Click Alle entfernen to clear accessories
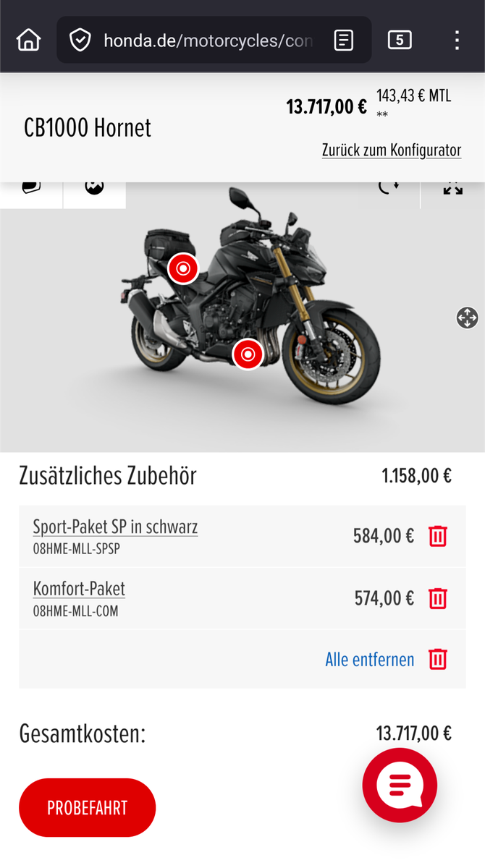 pos(370,660)
